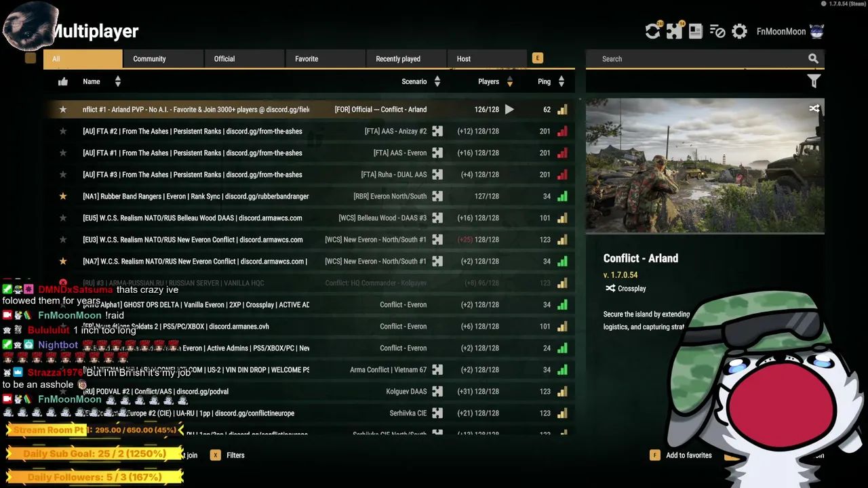868x488 pixels.
Task: Toggle favorite star on [EU3] W.C.S. row
Action: click(x=63, y=239)
